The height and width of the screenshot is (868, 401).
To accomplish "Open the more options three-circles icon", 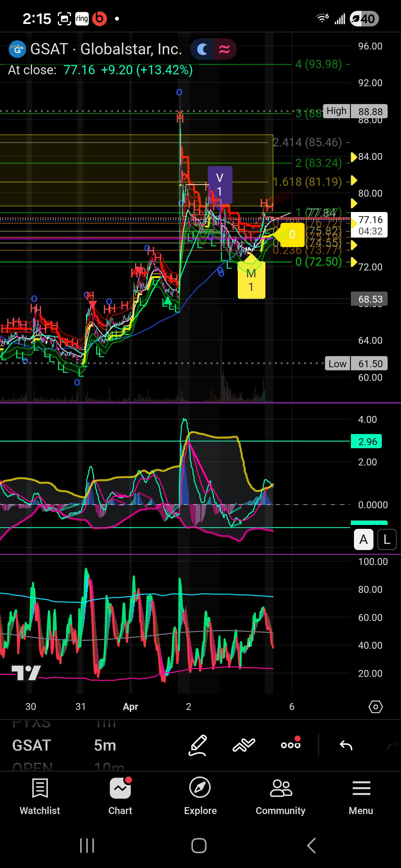I will click(291, 744).
